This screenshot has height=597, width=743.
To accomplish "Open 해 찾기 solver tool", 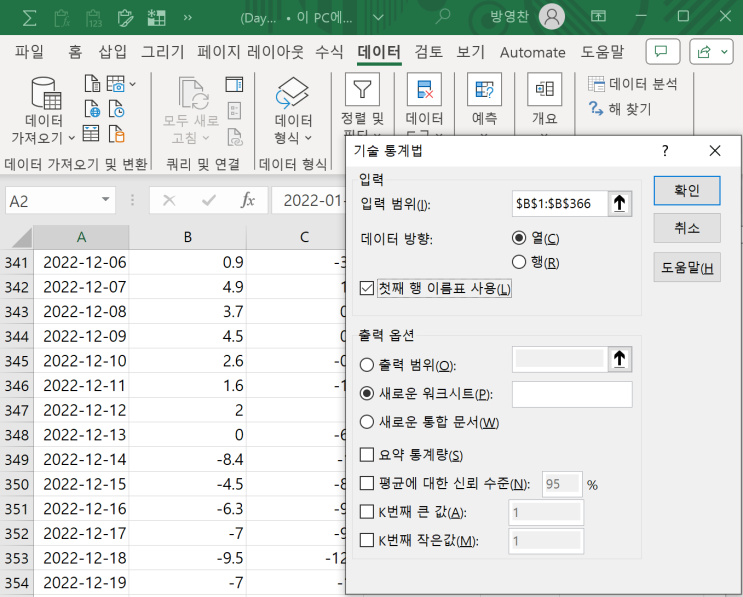I will pyautogui.click(x=620, y=108).
